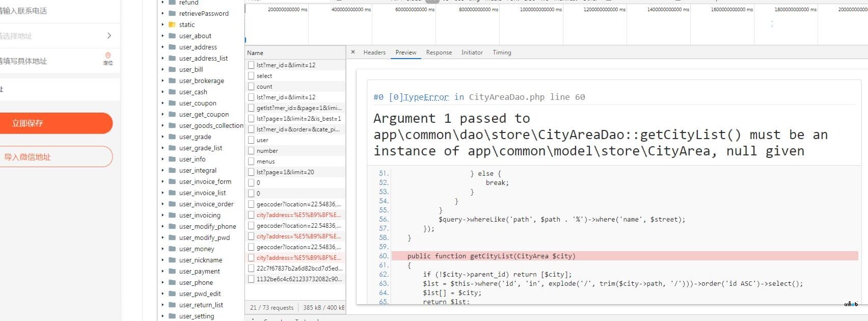Open the address selector chevron
This screenshot has height=321, width=868.
click(x=109, y=36)
